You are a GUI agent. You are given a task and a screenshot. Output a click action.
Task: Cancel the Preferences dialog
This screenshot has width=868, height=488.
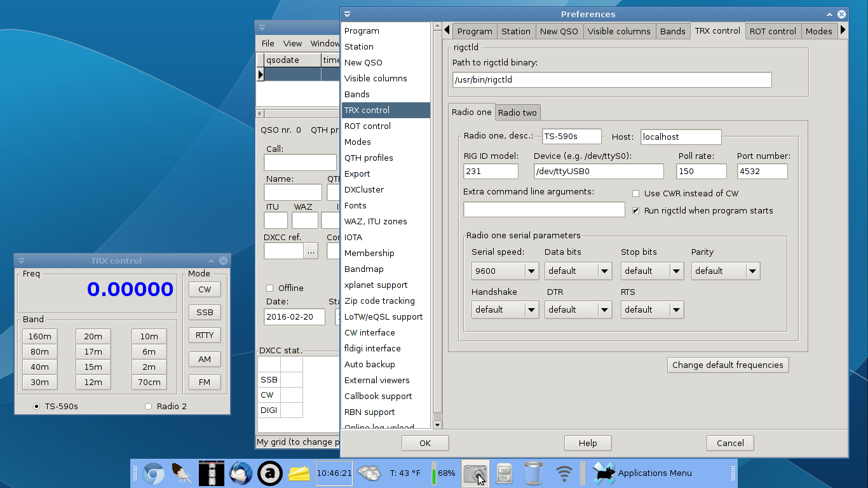click(730, 444)
